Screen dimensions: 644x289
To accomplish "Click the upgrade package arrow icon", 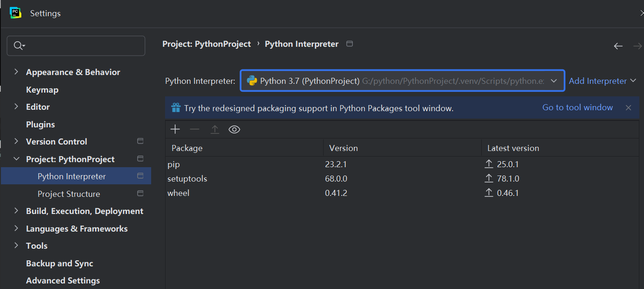I will coord(215,130).
